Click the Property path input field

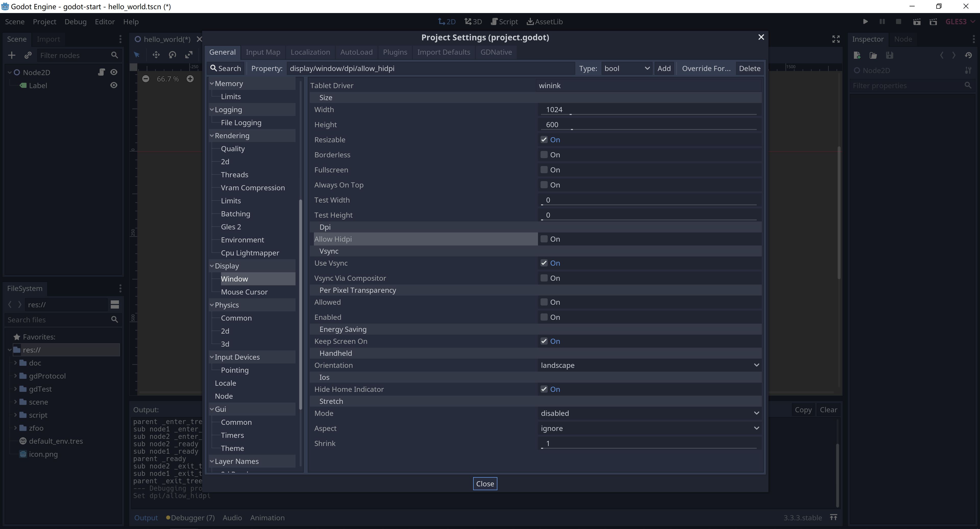(x=430, y=68)
